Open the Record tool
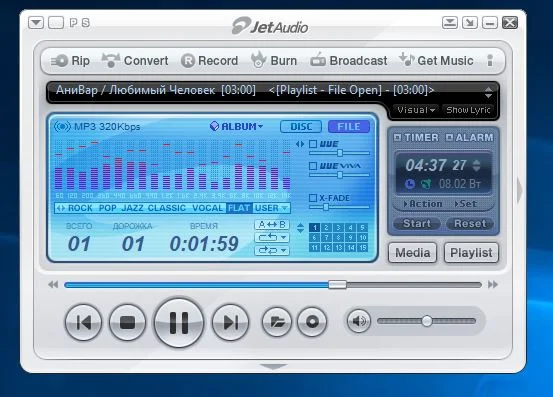Image resolution: width=553 pixels, height=397 pixels. click(x=209, y=61)
